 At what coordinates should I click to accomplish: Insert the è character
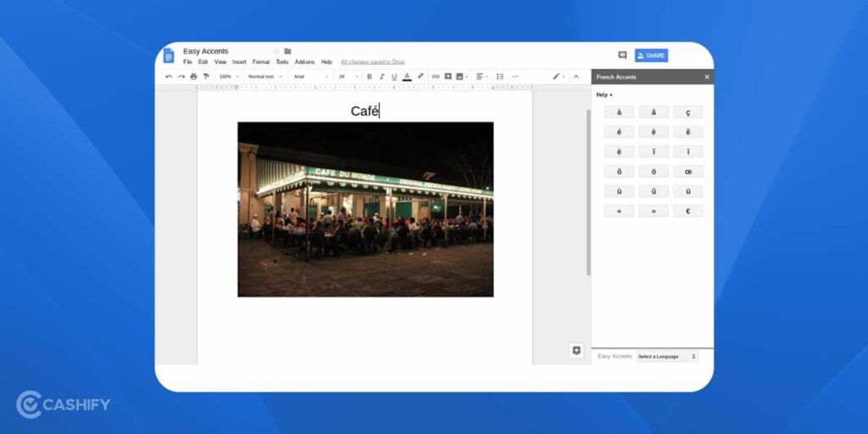click(x=654, y=131)
